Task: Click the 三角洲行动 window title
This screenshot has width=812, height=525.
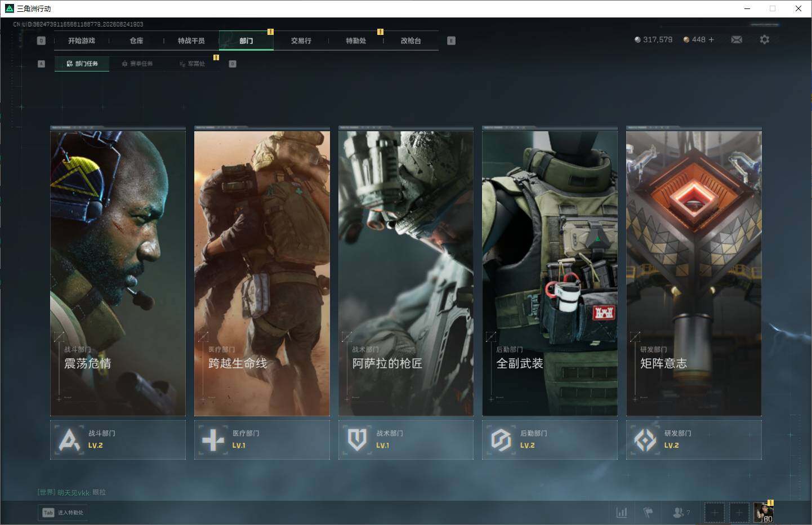Action: point(34,8)
